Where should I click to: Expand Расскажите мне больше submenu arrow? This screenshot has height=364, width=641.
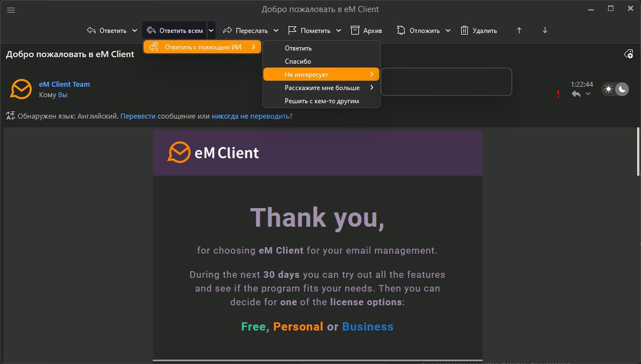pos(372,87)
